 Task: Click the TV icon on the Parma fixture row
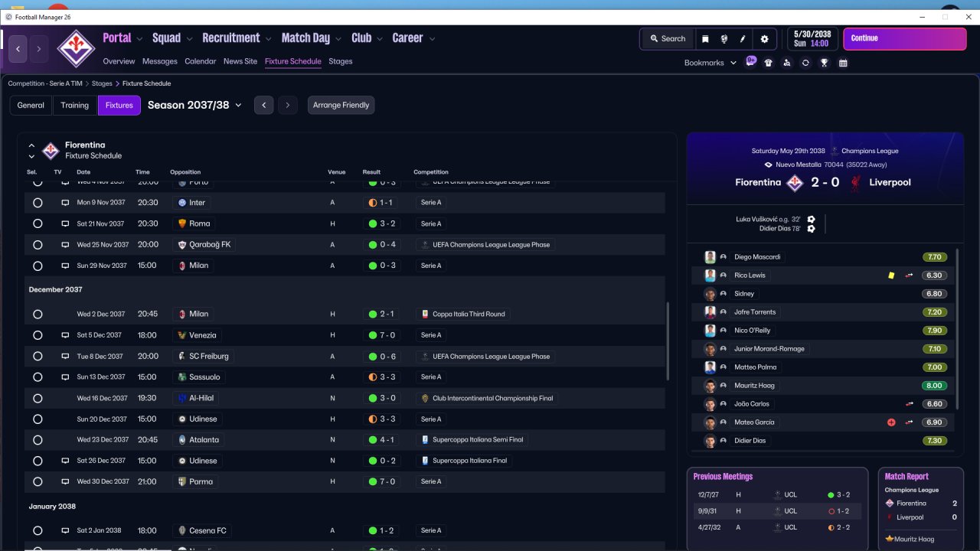(x=65, y=481)
